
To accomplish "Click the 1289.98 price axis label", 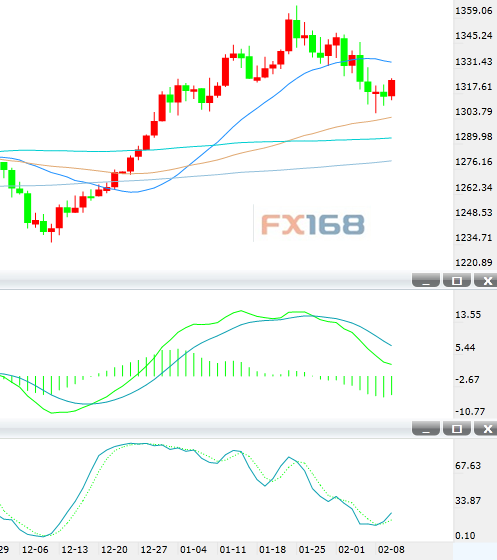I will point(473,136).
